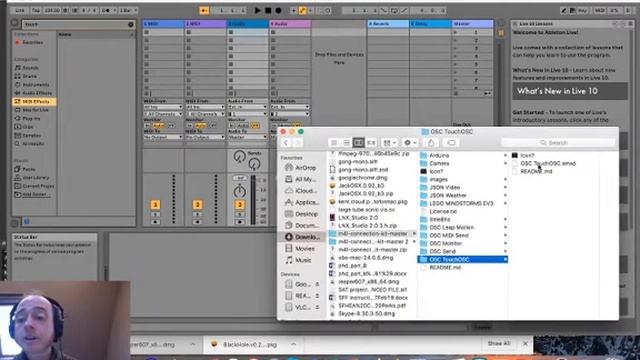Clear the browser search field
The height and width of the screenshot is (360, 640).
tap(131, 24)
